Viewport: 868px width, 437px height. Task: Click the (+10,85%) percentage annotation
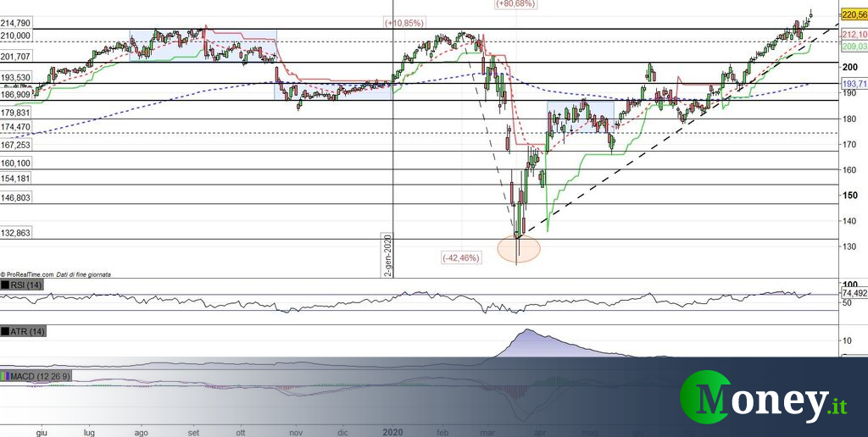point(404,23)
